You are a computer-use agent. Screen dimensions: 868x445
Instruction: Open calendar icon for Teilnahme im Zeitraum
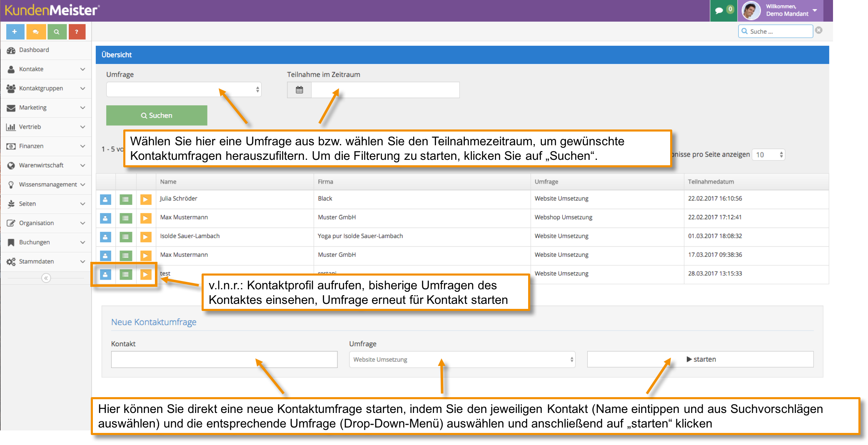click(299, 90)
